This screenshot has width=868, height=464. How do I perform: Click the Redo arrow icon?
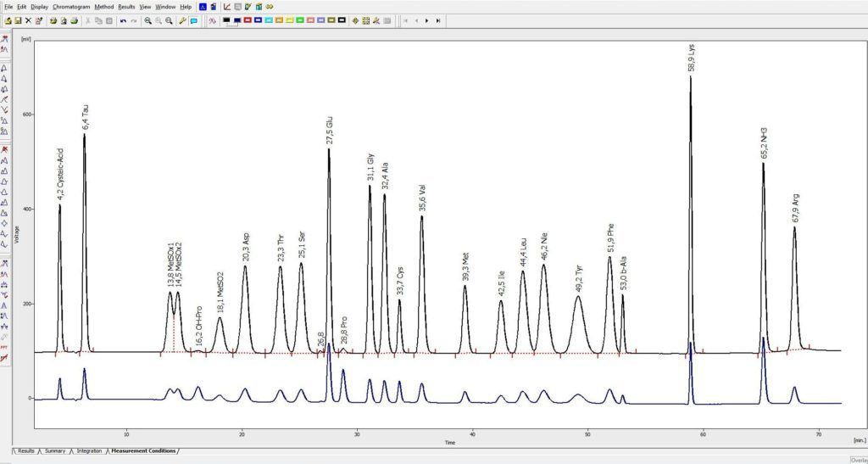coord(133,20)
